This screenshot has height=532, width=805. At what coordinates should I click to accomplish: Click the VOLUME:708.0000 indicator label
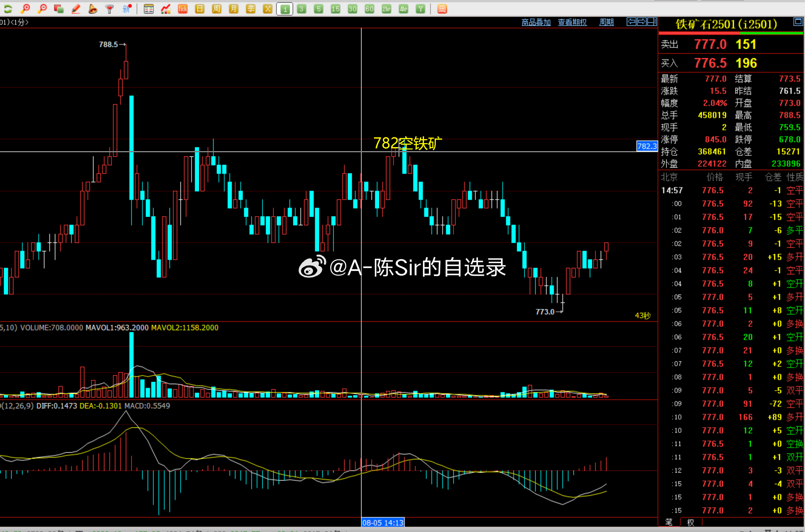click(52, 327)
